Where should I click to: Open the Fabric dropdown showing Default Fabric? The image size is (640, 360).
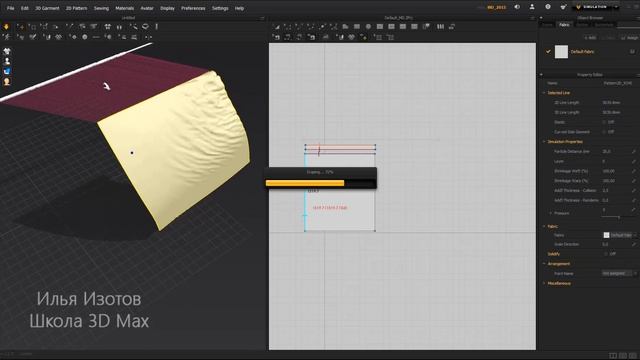click(x=623, y=235)
